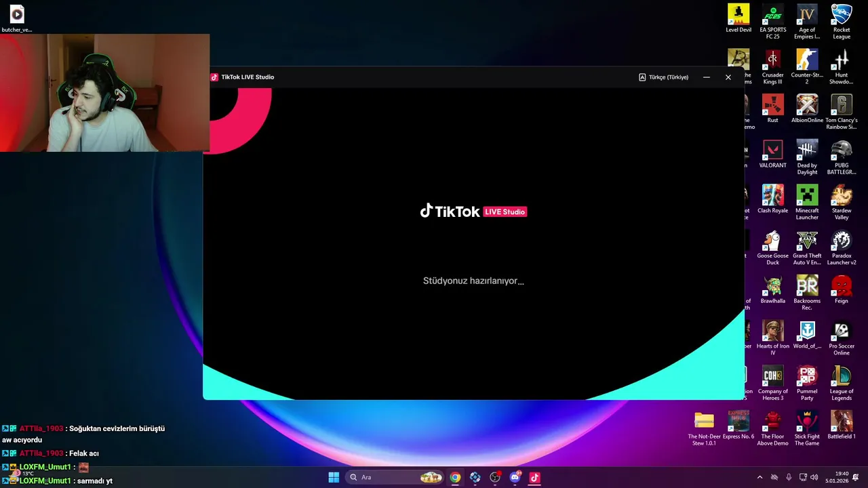Select the Clash Royale desktop icon
This screenshot has height=488, width=868.
click(773, 199)
